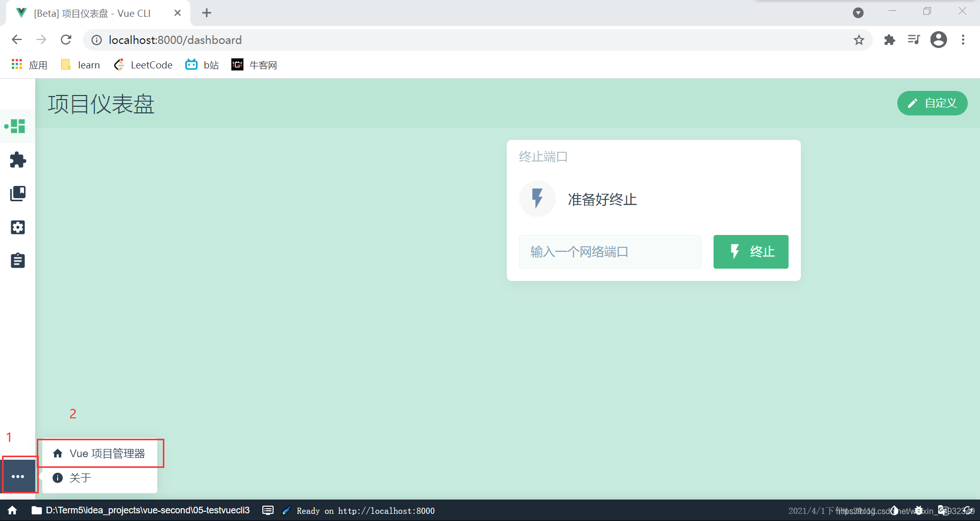
Task: Open the 牛客网 bookmark
Action: [x=254, y=65]
